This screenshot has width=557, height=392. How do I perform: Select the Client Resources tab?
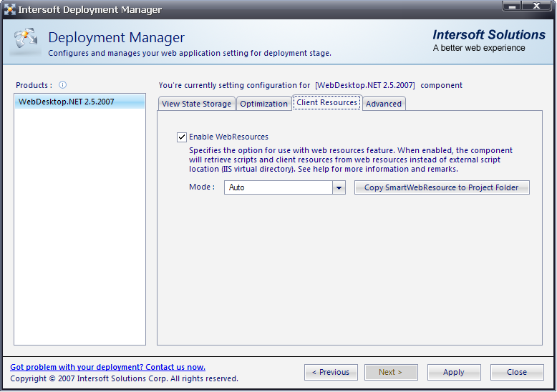pos(326,103)
